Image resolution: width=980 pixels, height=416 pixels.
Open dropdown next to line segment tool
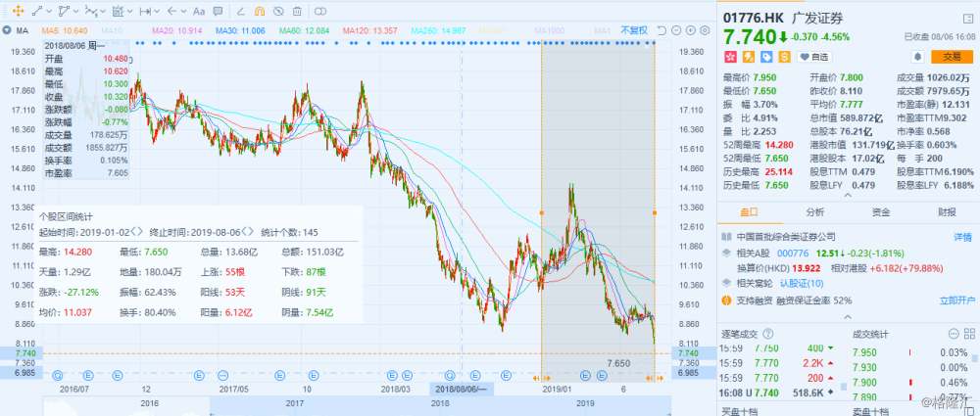pos(49,11)
